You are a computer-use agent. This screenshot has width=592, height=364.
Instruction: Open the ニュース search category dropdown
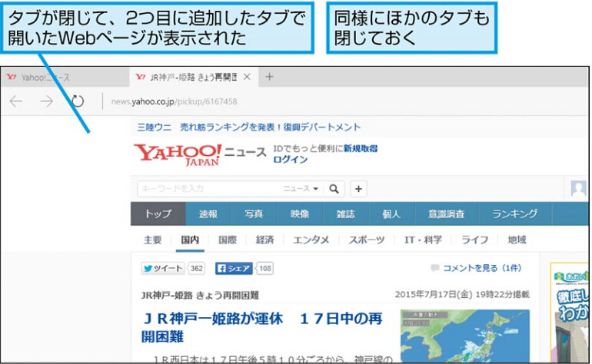point(301,189)
